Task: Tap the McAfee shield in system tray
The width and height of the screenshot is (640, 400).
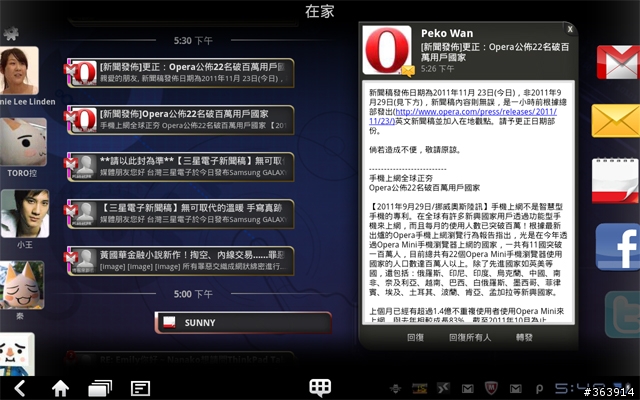Action: point(491,388)
